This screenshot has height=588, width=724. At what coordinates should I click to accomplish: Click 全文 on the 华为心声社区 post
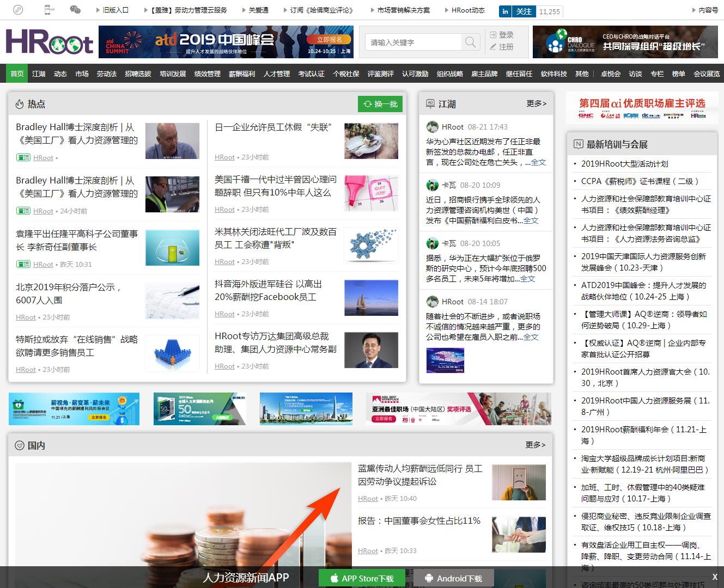pos(538,162)
